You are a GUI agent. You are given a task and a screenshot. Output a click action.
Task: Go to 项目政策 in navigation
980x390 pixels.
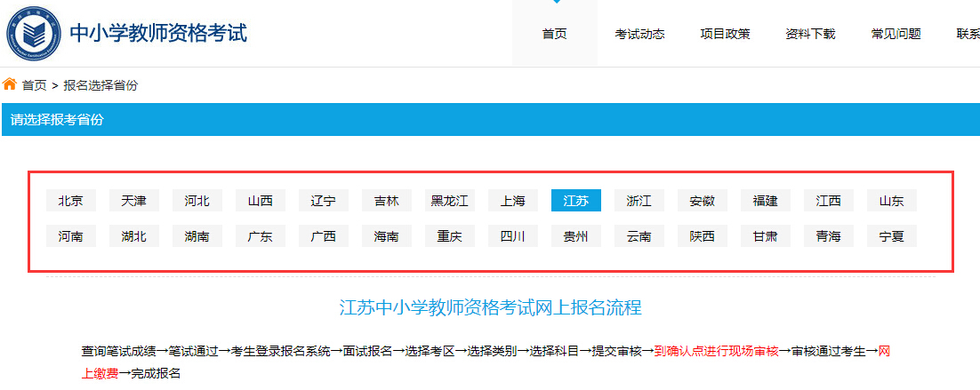click(725, 34)
